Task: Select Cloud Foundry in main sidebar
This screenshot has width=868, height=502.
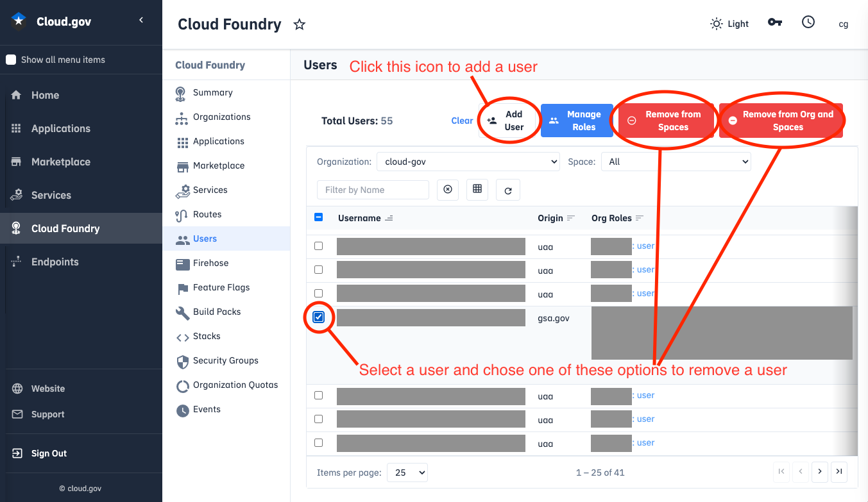Action: [x=81, y=228]
